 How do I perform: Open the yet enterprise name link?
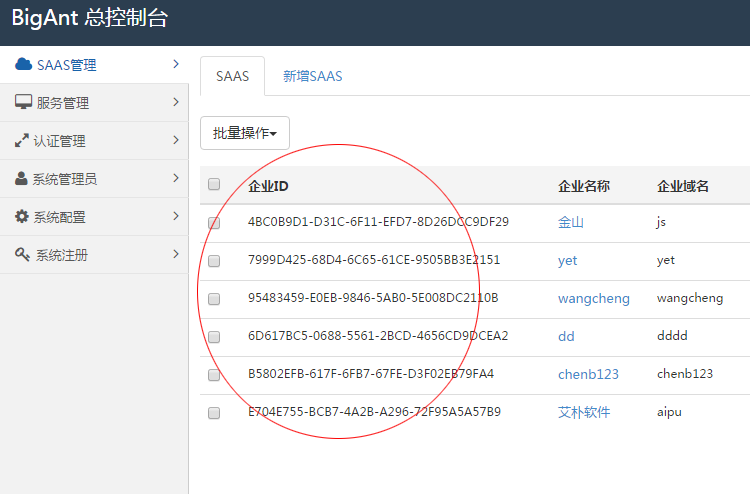(567, 260)
